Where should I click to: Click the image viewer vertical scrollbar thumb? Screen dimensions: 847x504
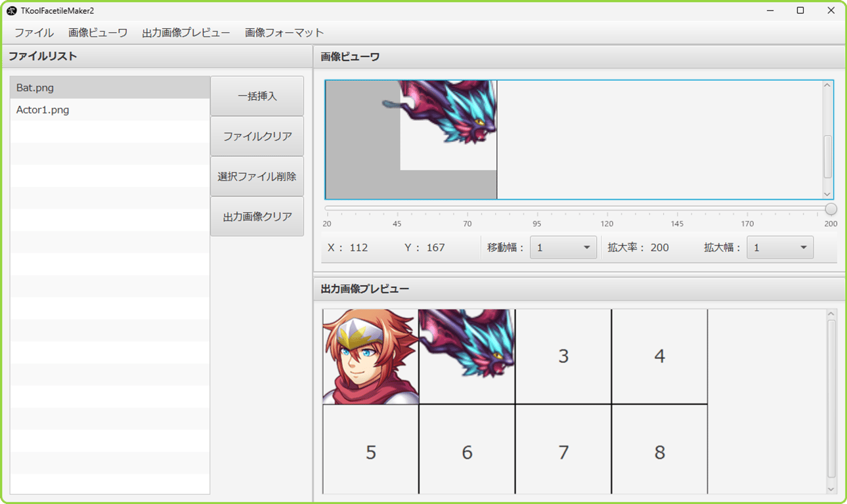[827, 156]
